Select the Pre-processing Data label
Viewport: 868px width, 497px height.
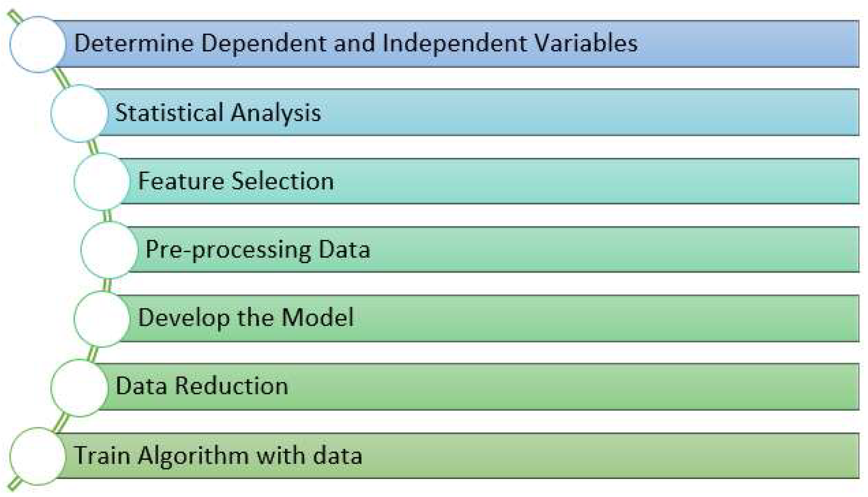[x=258, y=249]
